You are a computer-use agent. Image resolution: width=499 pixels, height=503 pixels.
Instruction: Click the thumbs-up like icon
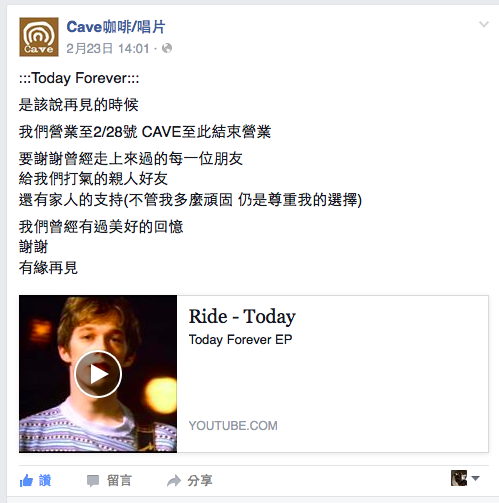click(x=26, y=481)
